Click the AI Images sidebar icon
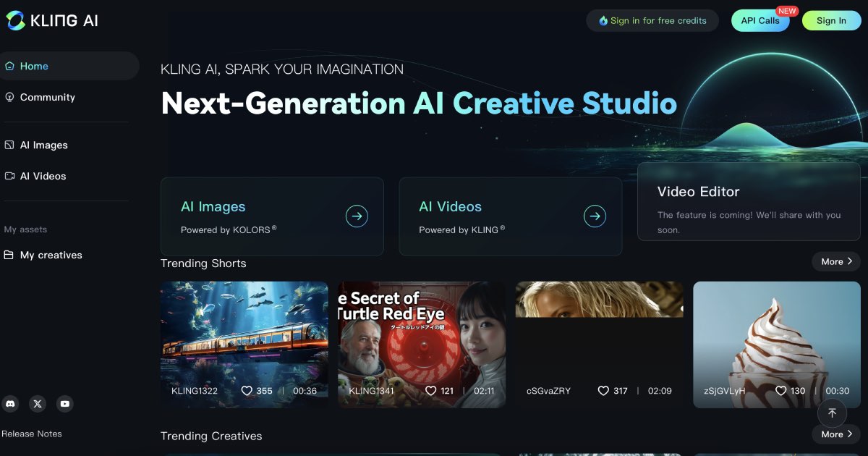 [9, 145]
